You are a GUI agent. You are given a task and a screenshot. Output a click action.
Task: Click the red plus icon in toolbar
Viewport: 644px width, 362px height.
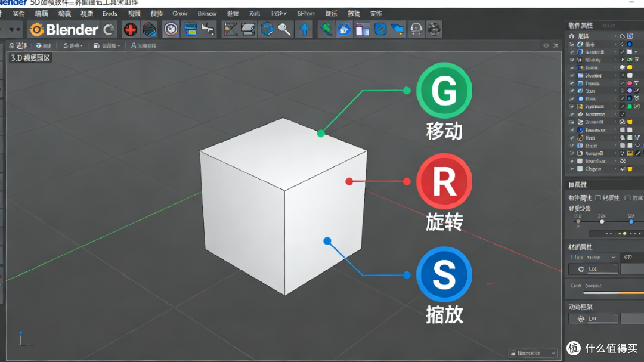click(130, 30)
